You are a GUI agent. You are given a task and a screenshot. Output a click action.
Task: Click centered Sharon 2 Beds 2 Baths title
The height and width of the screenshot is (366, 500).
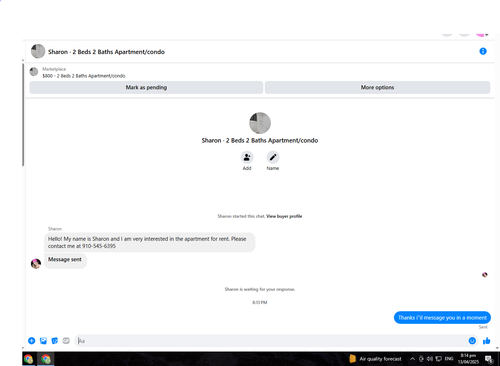pyautogui.click(x=260, y=140)
